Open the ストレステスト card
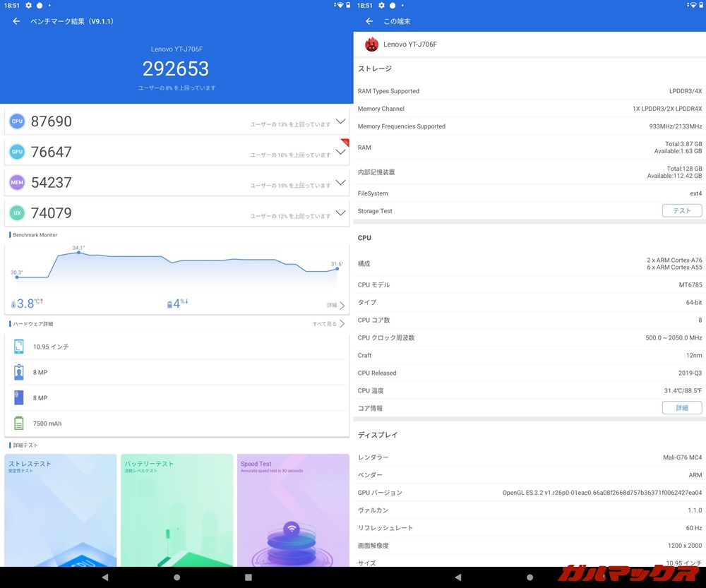Image resolution: width=706 pixels, height=588 pixels. 61,510
